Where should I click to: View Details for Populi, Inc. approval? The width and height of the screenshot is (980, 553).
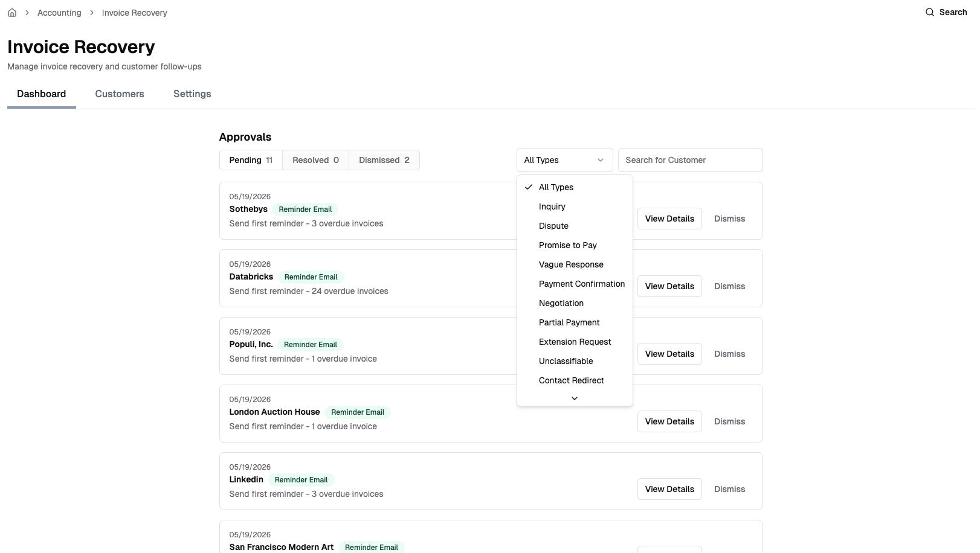coord(669,354)
